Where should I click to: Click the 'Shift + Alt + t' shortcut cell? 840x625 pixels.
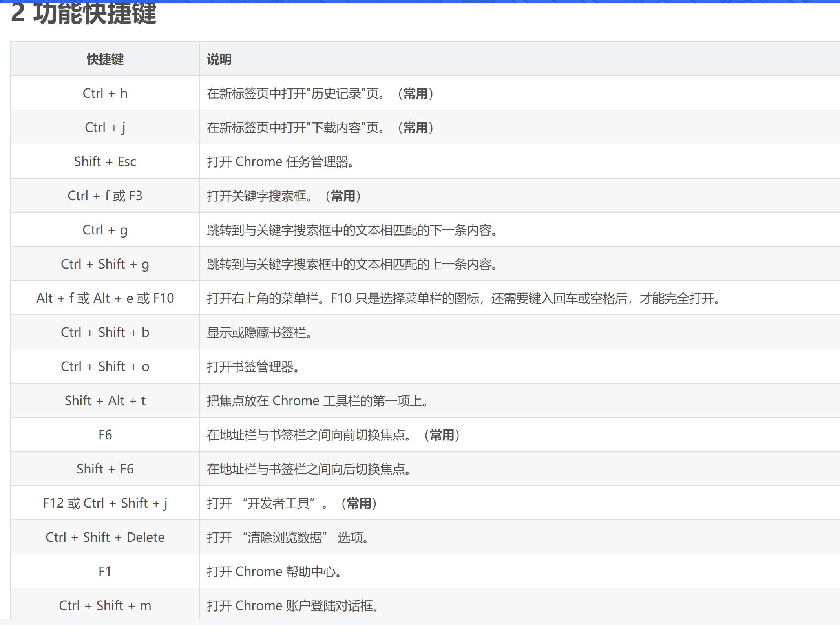click(x=105, y=401)
